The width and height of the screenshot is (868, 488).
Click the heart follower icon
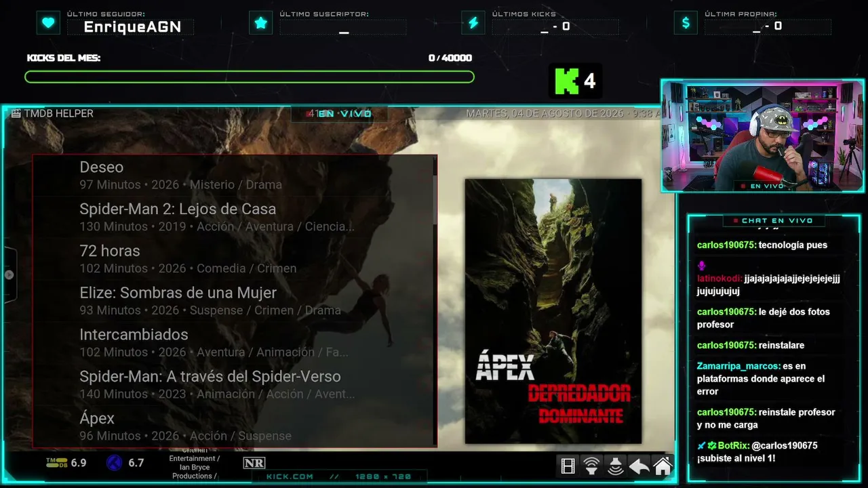click(x=48, y=23)
